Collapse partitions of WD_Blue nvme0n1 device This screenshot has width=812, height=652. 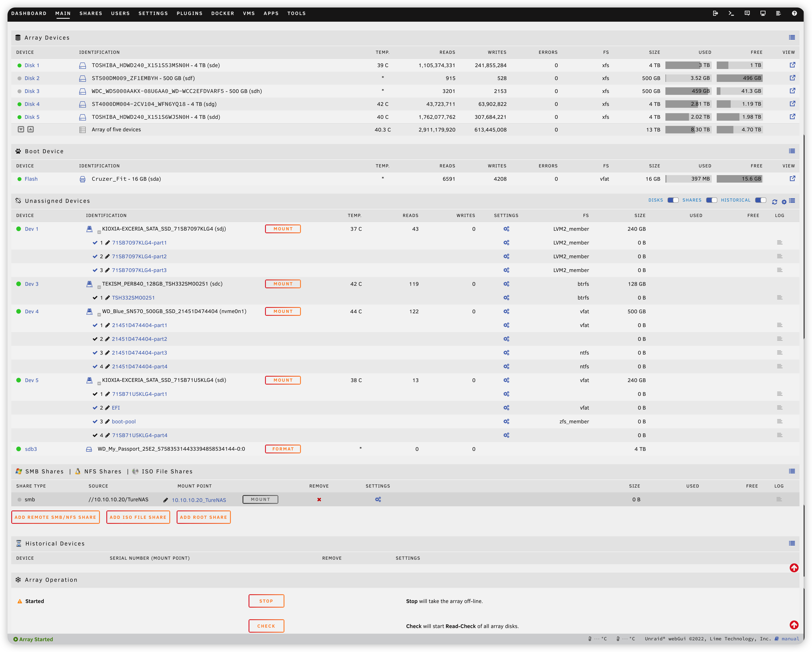click(x=99, y=314)
